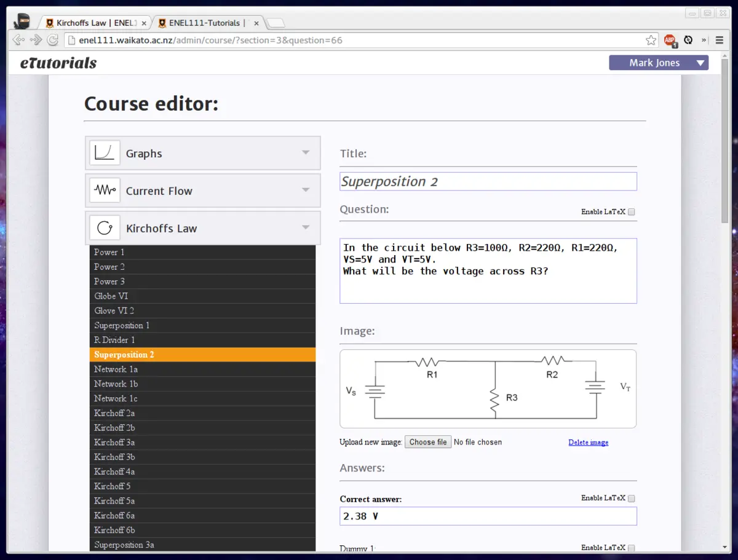Select the Graphs section graph icon

[105, 152]
